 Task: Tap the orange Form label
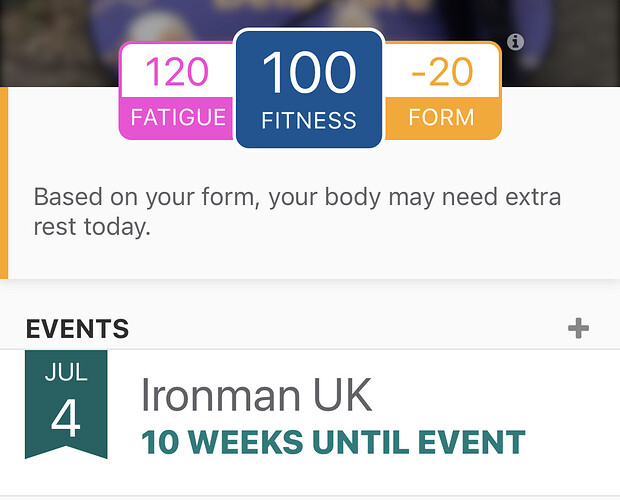(441, 117)
